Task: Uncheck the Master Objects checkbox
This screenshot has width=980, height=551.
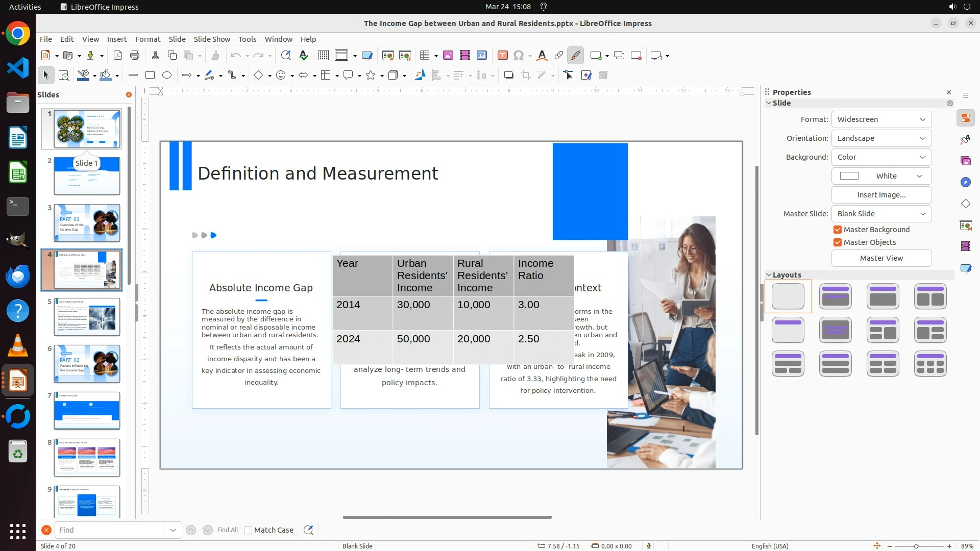Action: pos(838,242)
